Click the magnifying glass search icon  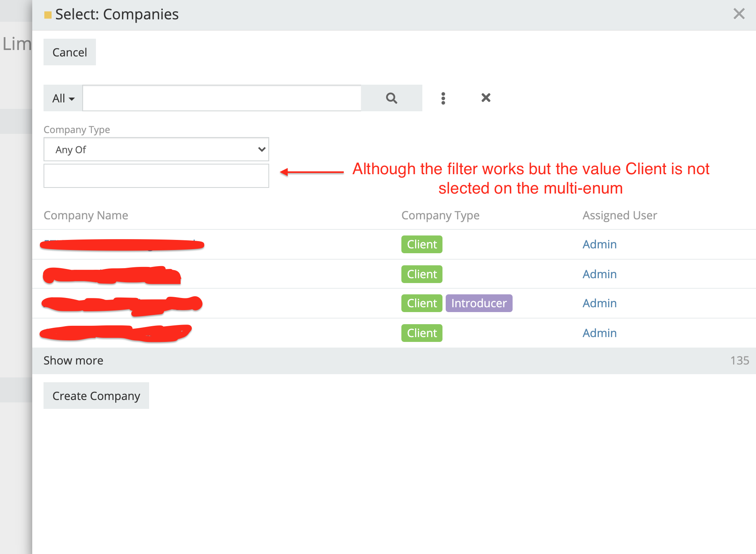[x=391, y=98]
